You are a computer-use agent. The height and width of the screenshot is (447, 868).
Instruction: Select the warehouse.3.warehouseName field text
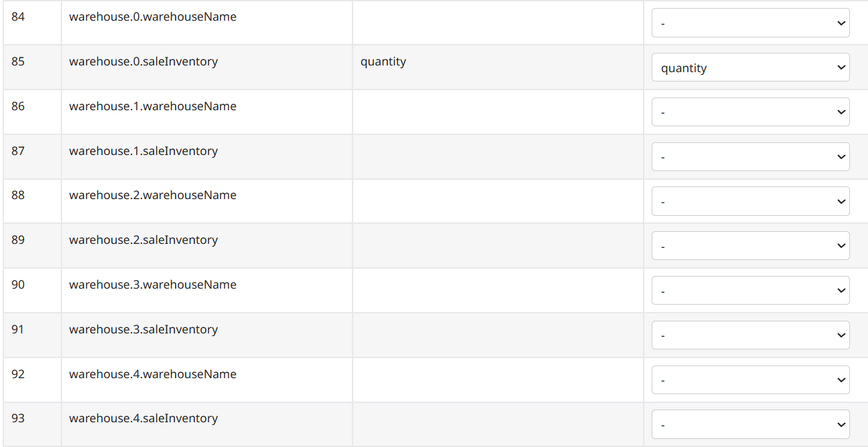point(153,285)
